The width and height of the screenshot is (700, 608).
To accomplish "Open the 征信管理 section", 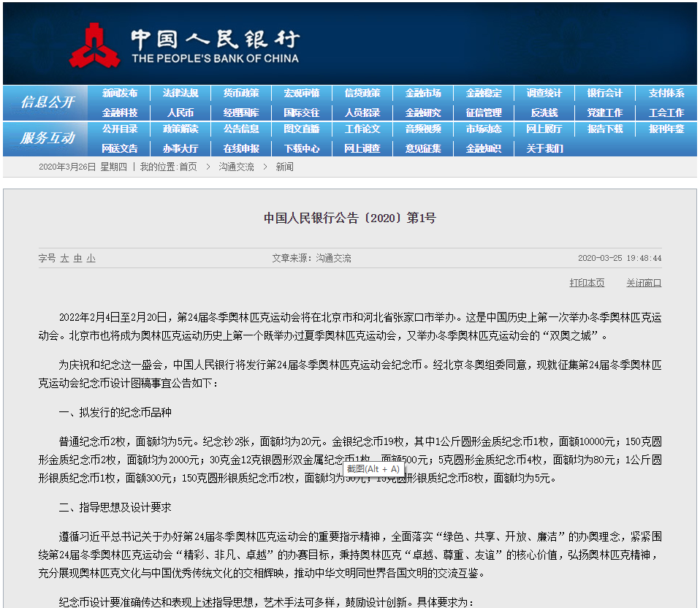I will [x=484, y=113].
